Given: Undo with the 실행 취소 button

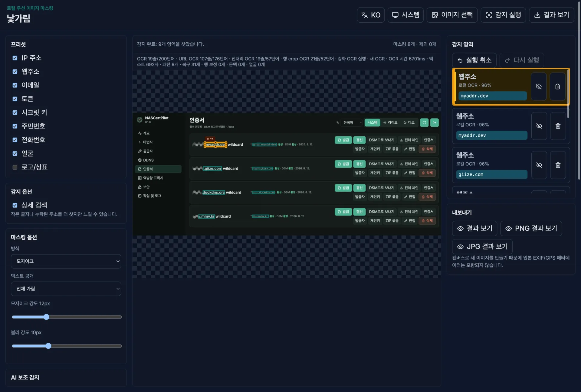Looking at the screenshot, I should click(x=474, y=60).
